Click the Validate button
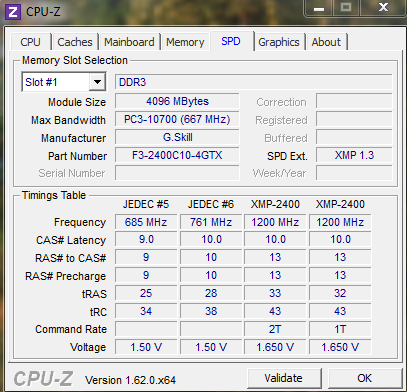 (284, 378)
